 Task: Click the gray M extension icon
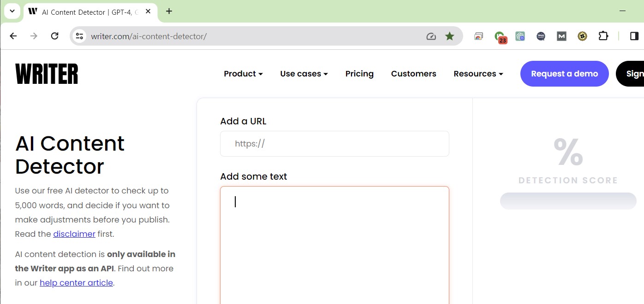coord(561,36)
